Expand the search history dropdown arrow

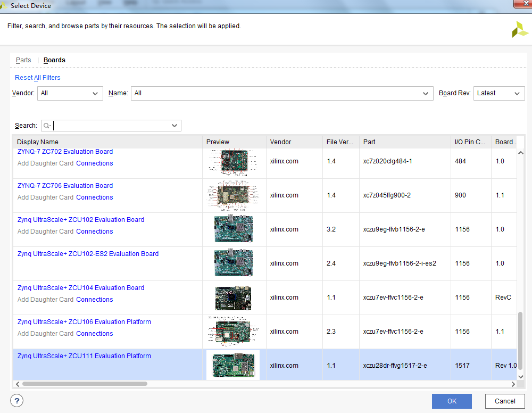pyautogui.click(x=174, y=126)
